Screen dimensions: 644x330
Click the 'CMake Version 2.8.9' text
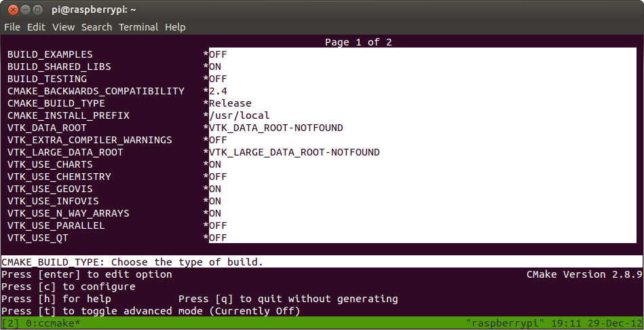[x=584, y=274]
